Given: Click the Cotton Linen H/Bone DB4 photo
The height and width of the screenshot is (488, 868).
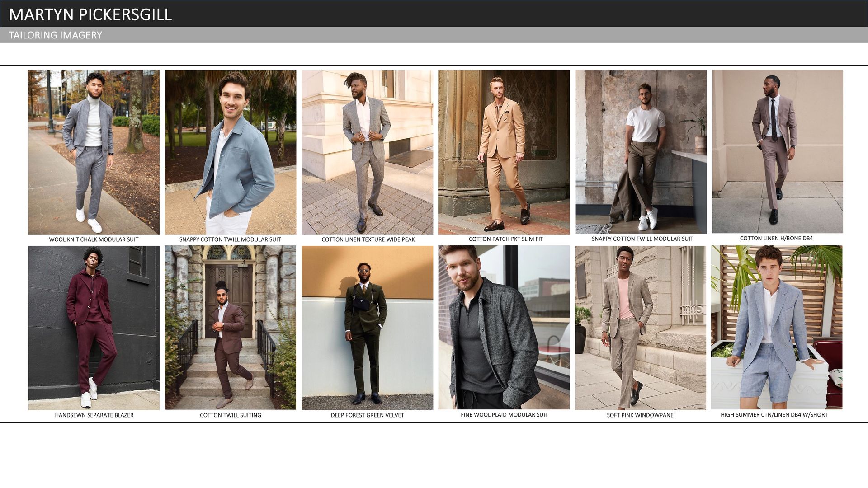Looking at the screenshot, I should tap(777, 151).
